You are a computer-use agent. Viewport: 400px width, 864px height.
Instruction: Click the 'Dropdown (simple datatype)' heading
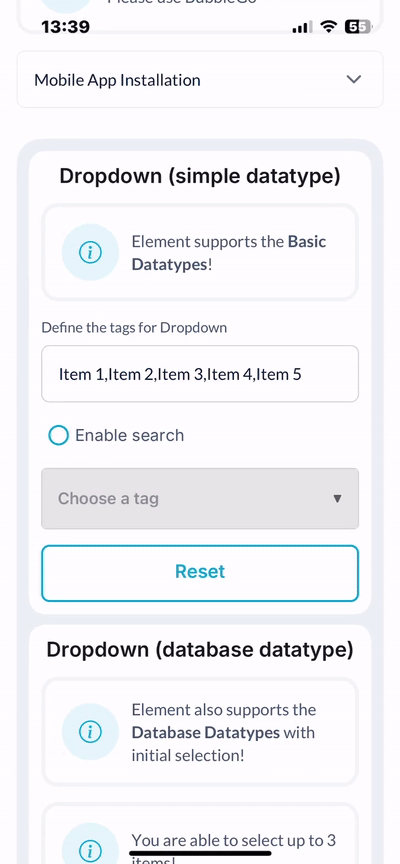pyautogui.click(x=200, y=176)
